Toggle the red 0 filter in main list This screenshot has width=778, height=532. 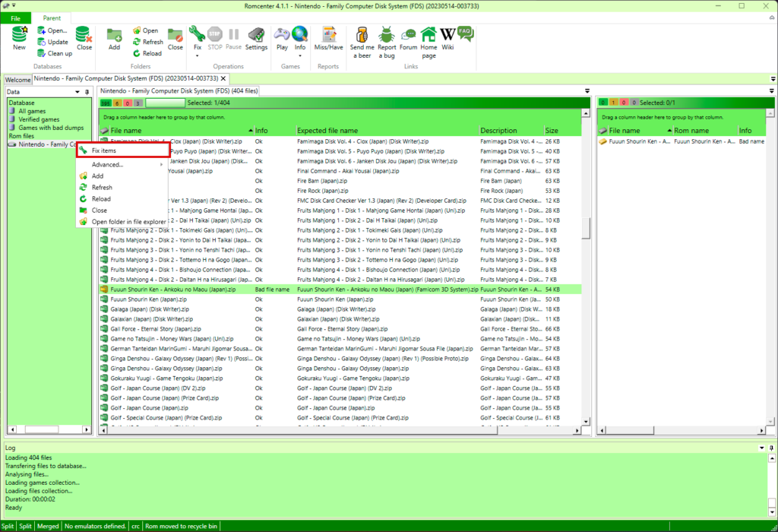click(x=128, y=103)
